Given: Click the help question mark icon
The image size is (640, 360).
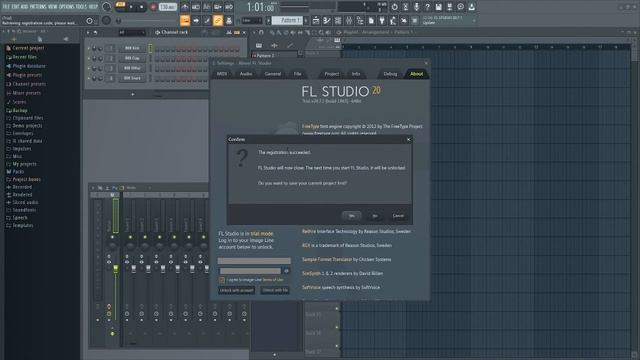Looking at the screenshot, I should pos(427,7).
